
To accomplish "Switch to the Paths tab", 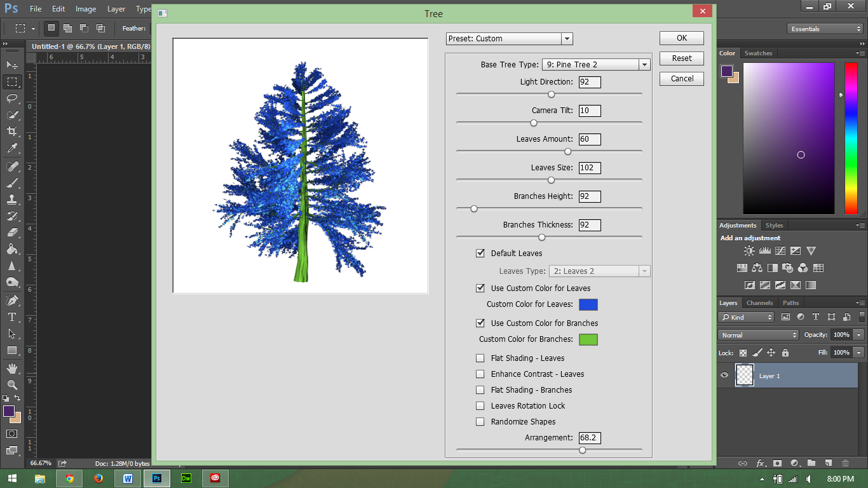I will 790,303.
